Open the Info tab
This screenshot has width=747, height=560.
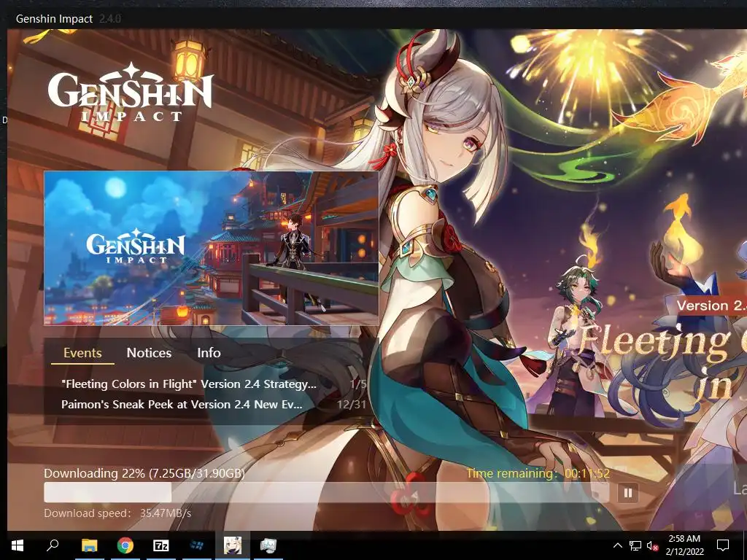pyautogui.click(x=209, y=353)
